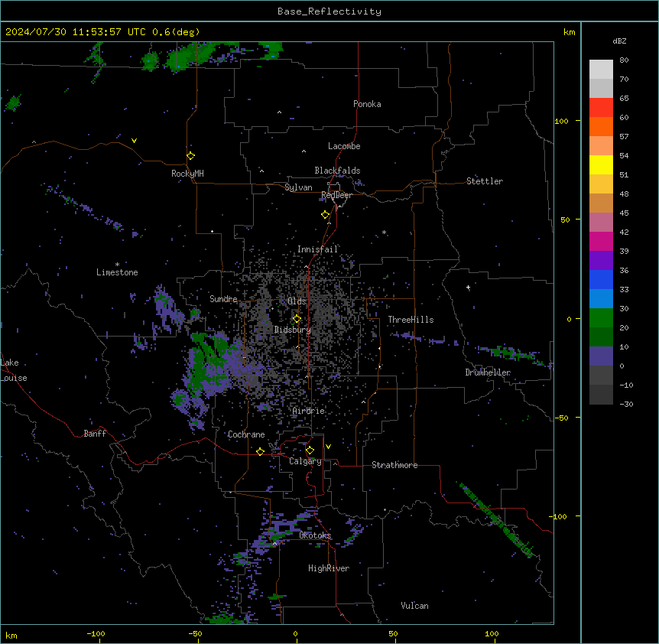The height and width of the screenshot is (644, 659).
Task: Click the yellow diamond marker beside RockyMH
Action: click(191, 156)
